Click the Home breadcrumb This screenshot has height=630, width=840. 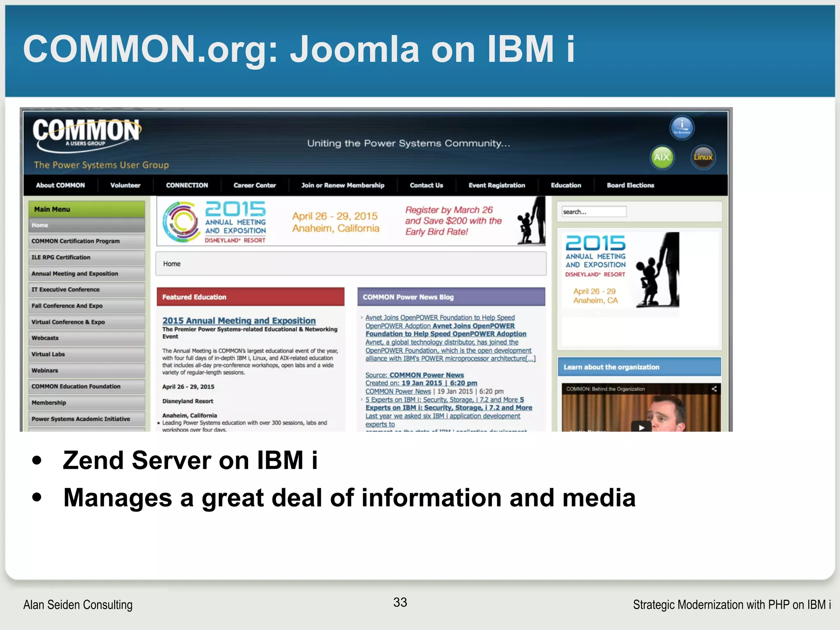(171, 264)
